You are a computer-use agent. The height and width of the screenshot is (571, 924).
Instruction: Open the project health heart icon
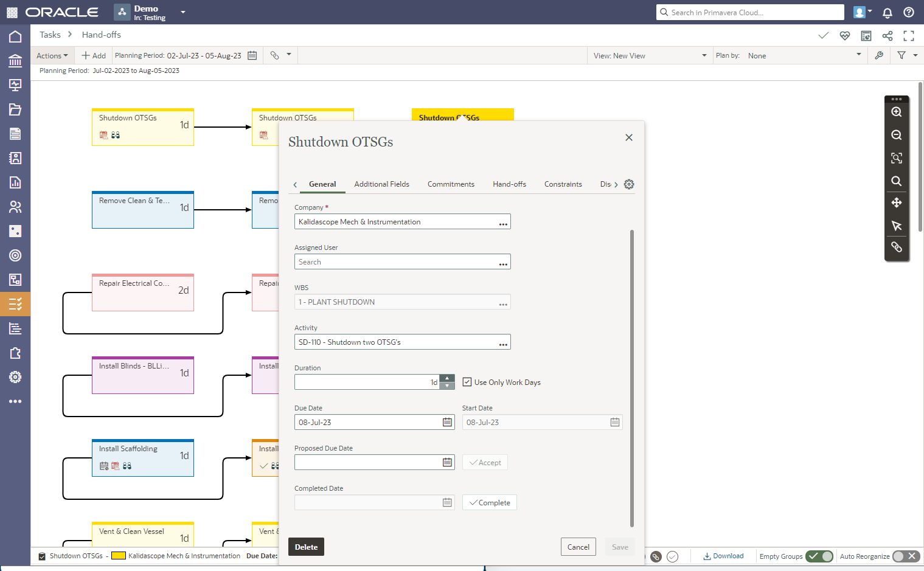point(844,36)
